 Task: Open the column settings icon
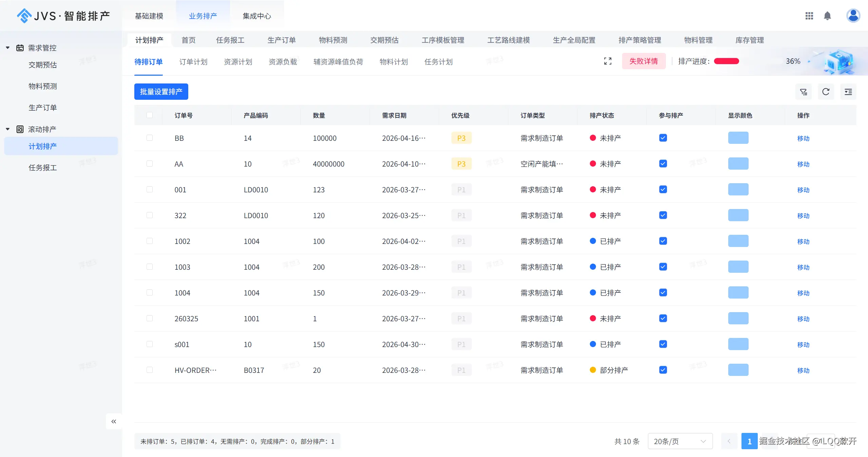848,92
